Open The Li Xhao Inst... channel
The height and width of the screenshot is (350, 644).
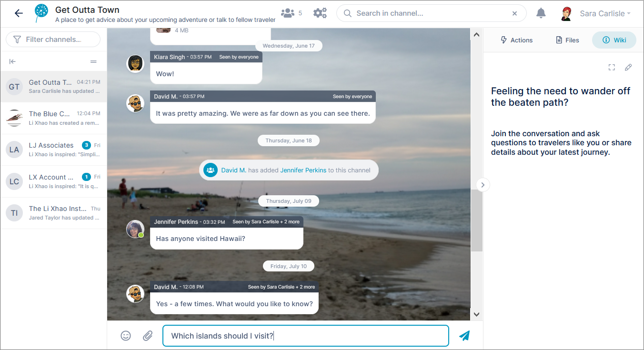coord(53,213)
